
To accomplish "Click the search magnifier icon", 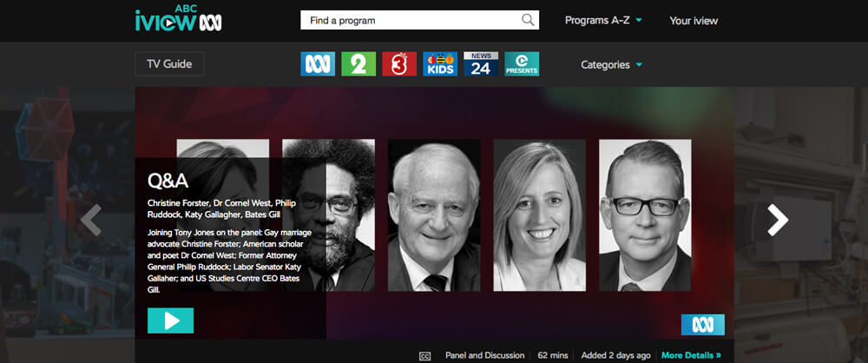I will point(528,20).
